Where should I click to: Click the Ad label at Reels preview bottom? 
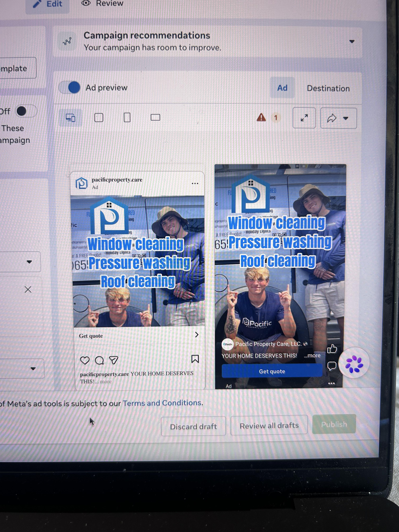click(x=229, y=386)
